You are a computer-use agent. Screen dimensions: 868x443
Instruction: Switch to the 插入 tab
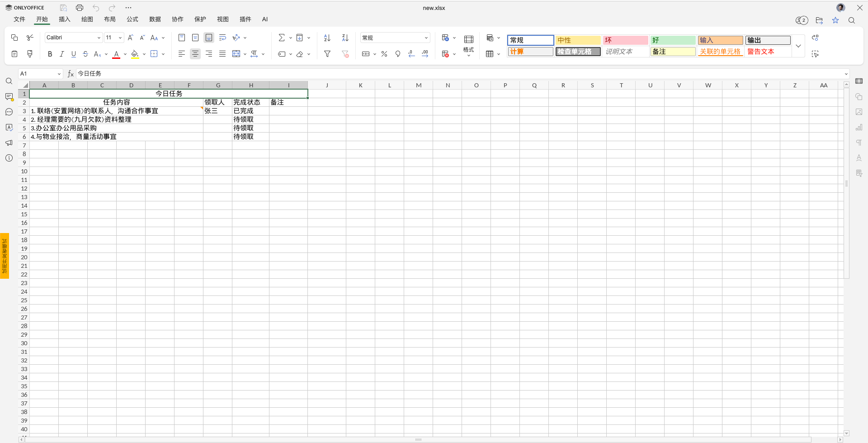[x=65, y=19]
